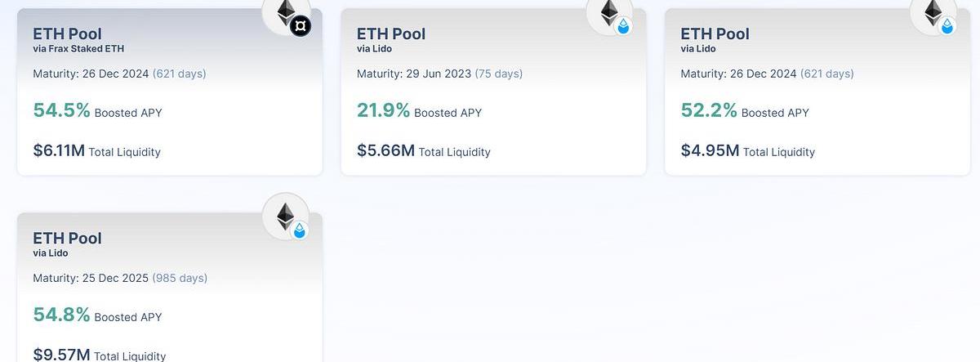Open the ETH Pool via Frax Staked ETH title
Screen dimensions: 980x362
pyautogui.click(x=67, y=34)
